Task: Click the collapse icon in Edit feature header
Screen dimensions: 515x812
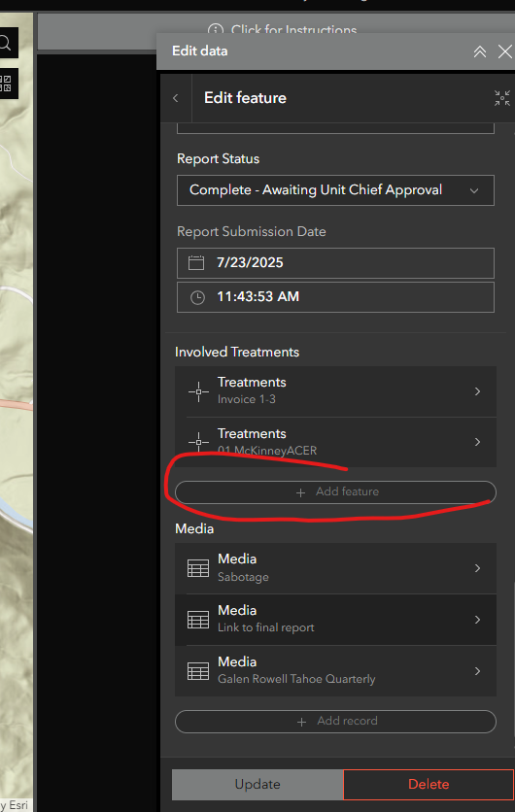Action: coord(502,98)
